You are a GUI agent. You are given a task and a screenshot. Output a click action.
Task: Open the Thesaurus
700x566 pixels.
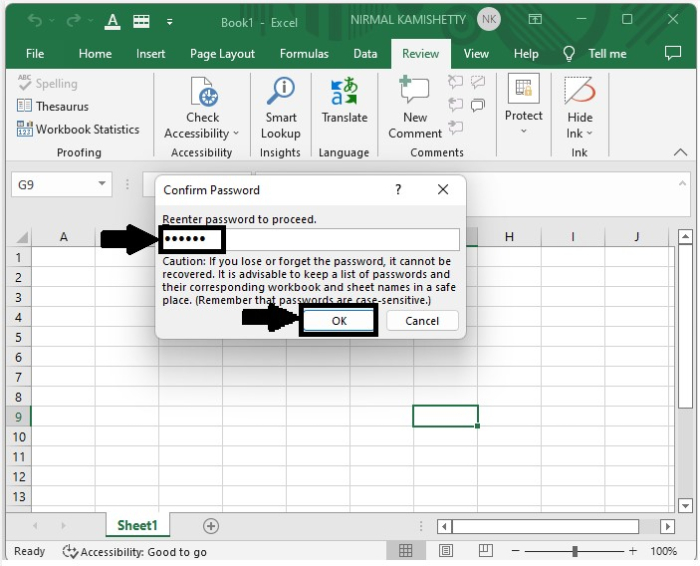coord(53,106)
